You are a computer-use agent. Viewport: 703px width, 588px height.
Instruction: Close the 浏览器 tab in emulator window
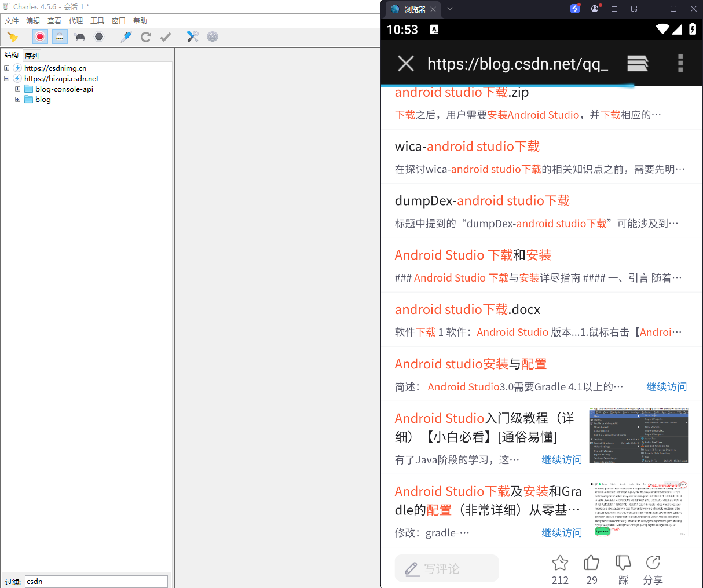[x=433, y=9]
